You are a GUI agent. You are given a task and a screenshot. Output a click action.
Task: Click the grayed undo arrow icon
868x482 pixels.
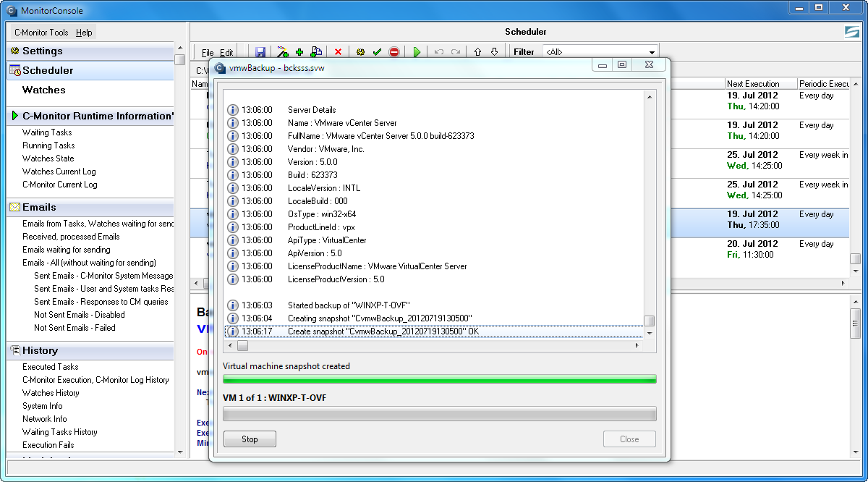tap(438, 52)
